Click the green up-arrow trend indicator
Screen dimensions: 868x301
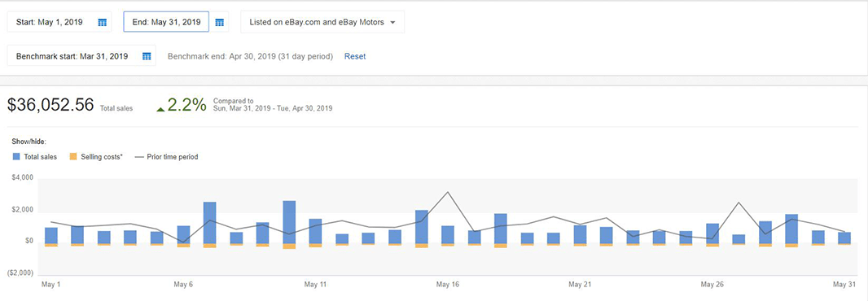tap(160, 110)
